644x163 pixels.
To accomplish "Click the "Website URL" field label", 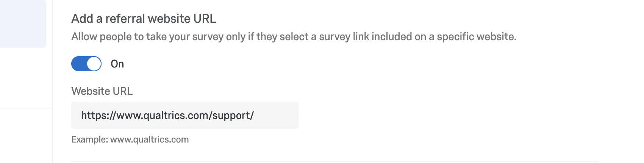I will [102, 91].
